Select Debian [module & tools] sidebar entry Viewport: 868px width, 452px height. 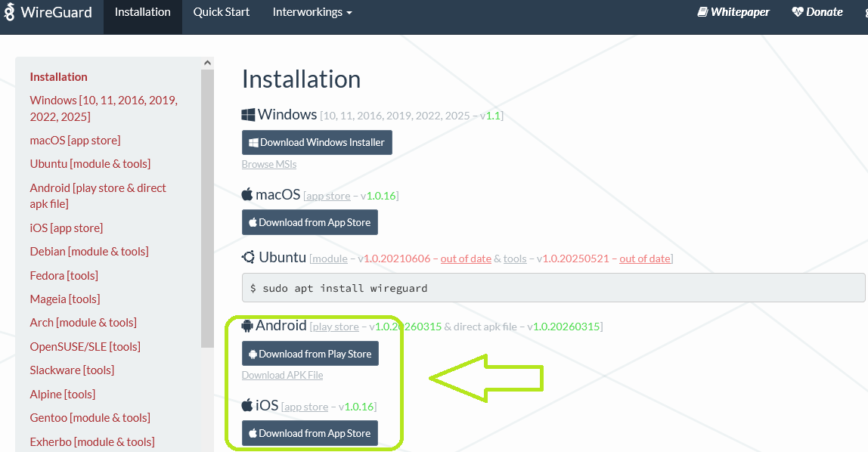pyautogui.click(x=89, y=251)
